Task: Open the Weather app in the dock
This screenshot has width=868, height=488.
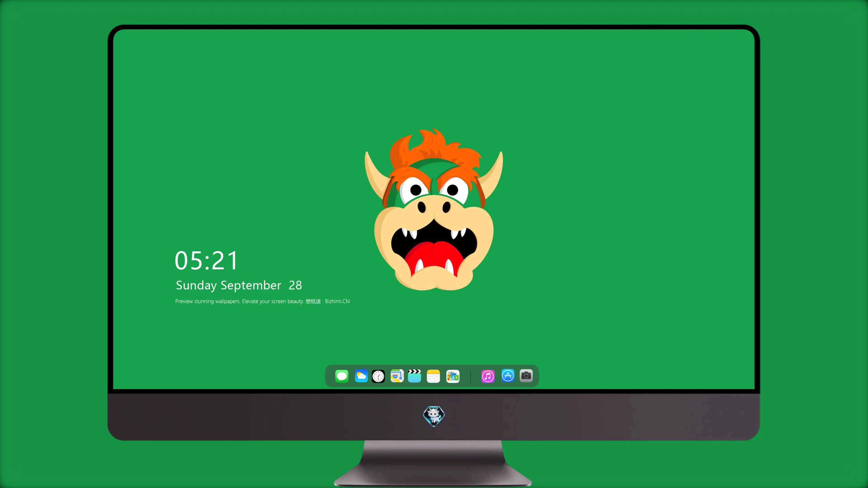Action: (361, 376)
